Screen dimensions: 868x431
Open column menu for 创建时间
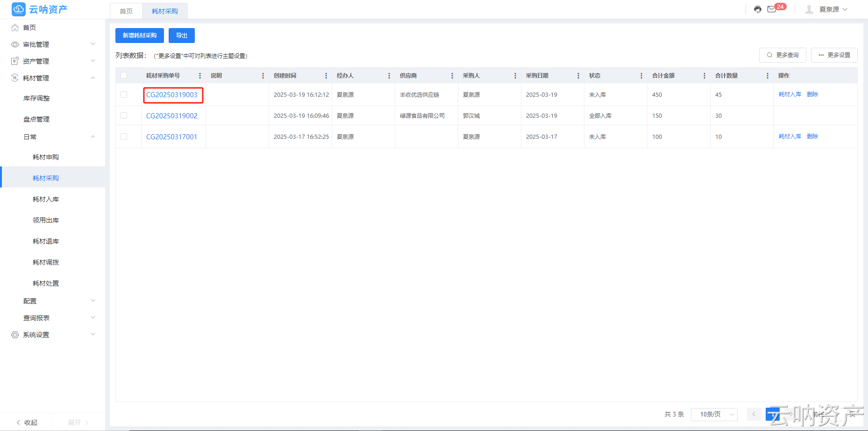point(326,76)
